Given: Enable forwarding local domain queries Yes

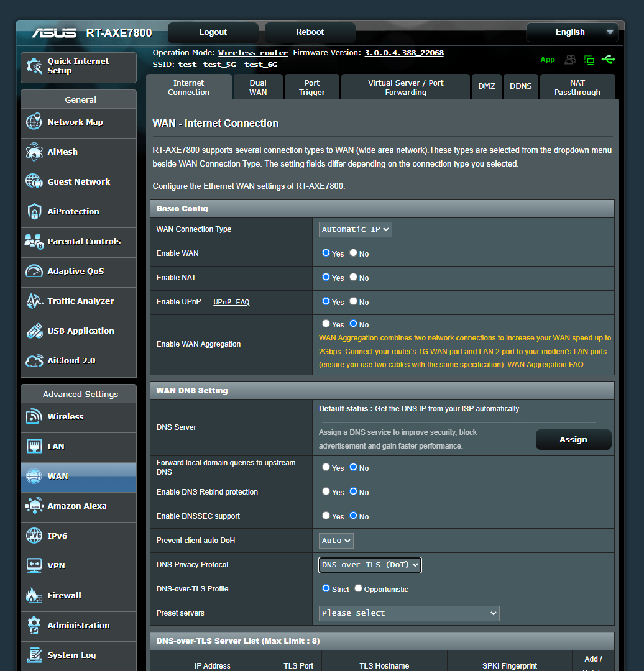Looking at the screenshot, I should coord(326,467).
